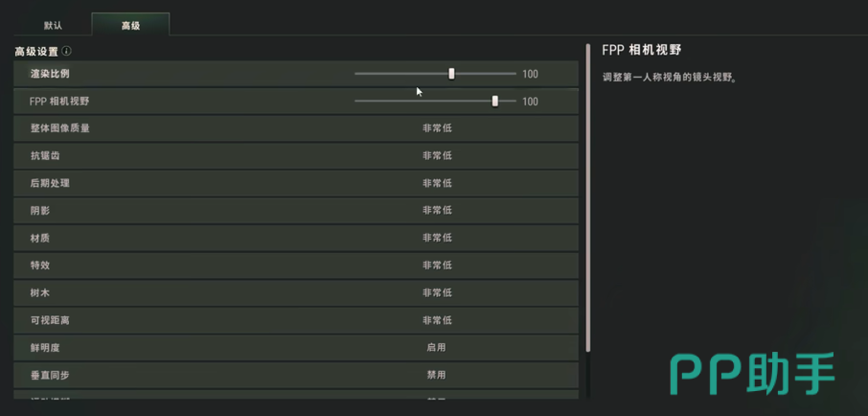Viewport: 868px width, 416px height.
Task: Toggle the 垂直同步 setting 禁用
Action: 436,375
